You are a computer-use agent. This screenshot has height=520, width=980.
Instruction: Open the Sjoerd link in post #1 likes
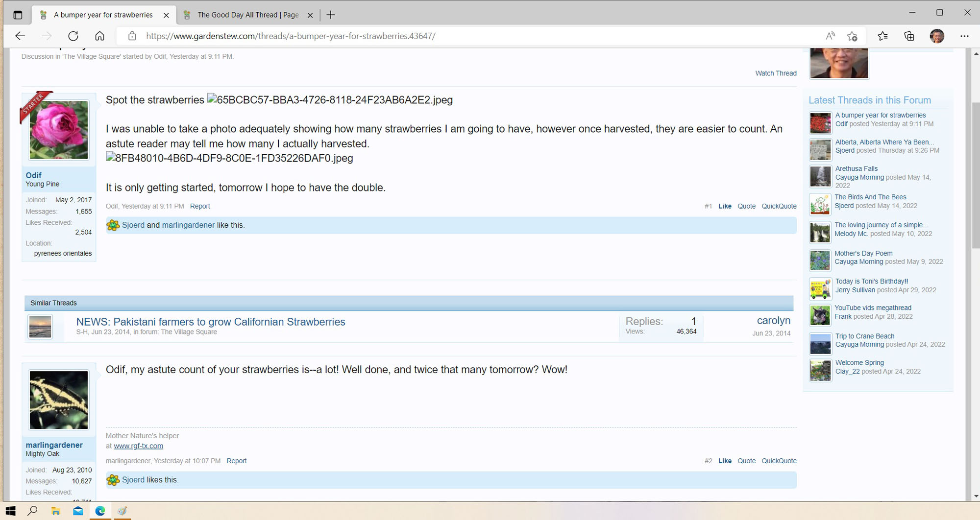[x=133, y=225]
